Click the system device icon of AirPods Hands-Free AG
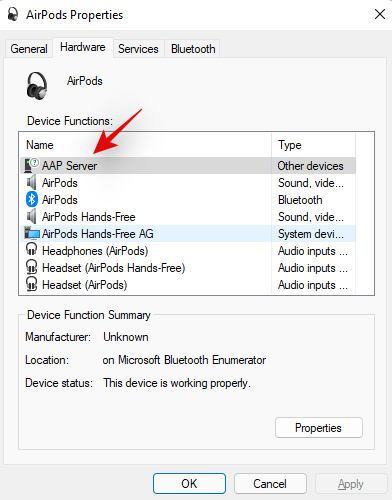The height and width of the screenshot is (500, 392). tap(32, 234)
